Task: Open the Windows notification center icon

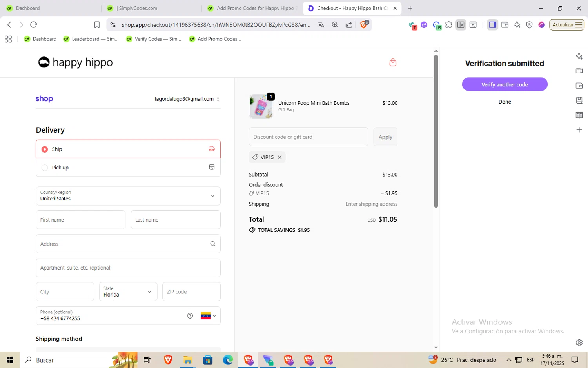Action: click(575, 360)
